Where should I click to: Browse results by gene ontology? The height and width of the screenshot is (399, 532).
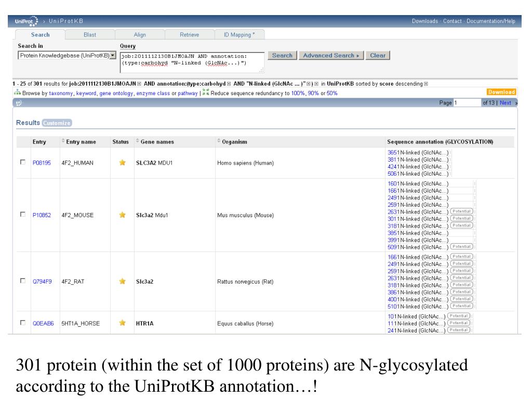click(x=116, y=94)
